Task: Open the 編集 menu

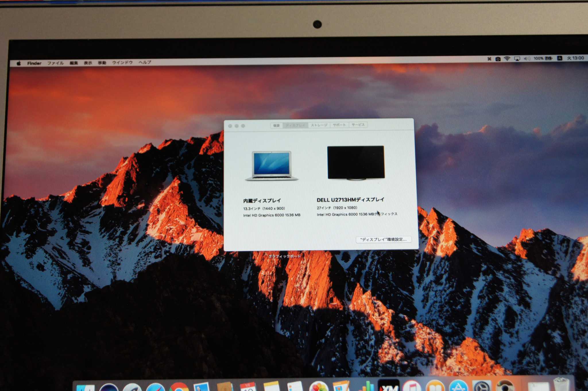Action: click(x=74, y=63)
